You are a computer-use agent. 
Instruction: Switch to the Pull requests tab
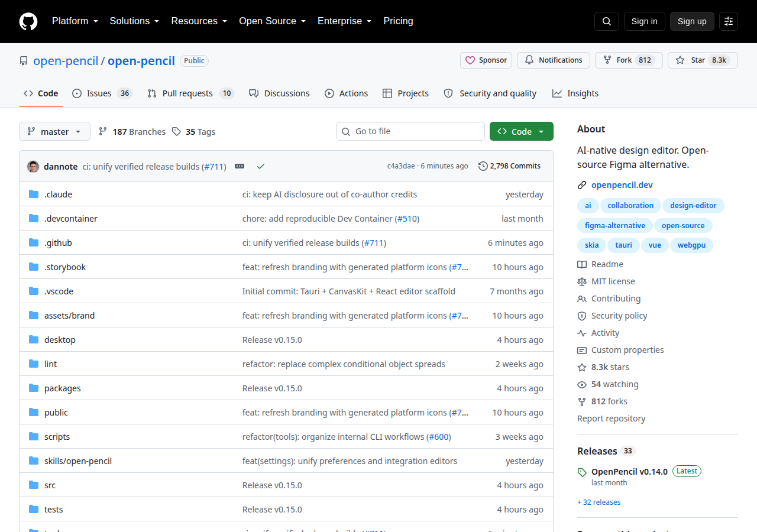[190, 93]
